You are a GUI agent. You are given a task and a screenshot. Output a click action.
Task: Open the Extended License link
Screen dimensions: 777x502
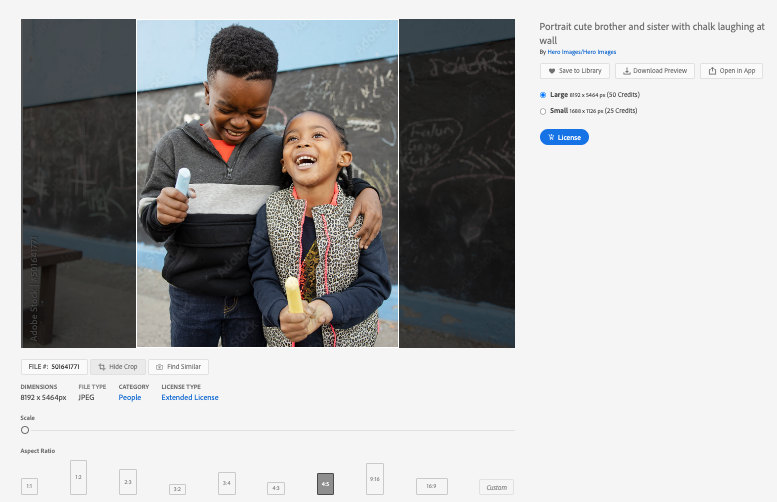tap(190, 398)
